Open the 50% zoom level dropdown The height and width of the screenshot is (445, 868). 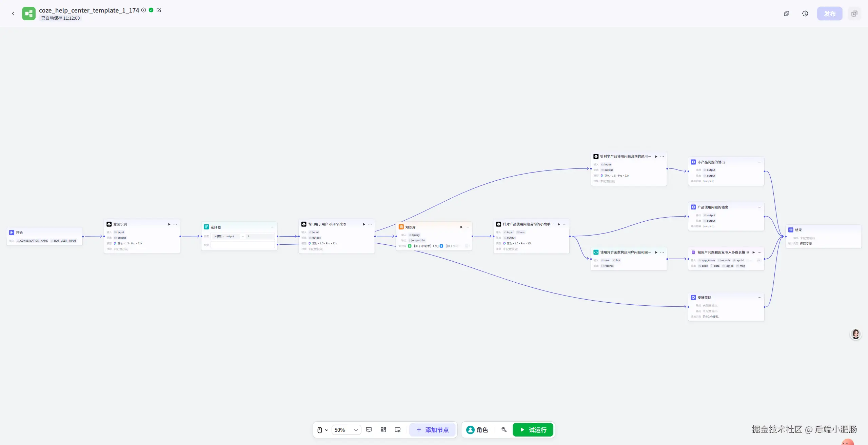point(346,430)
